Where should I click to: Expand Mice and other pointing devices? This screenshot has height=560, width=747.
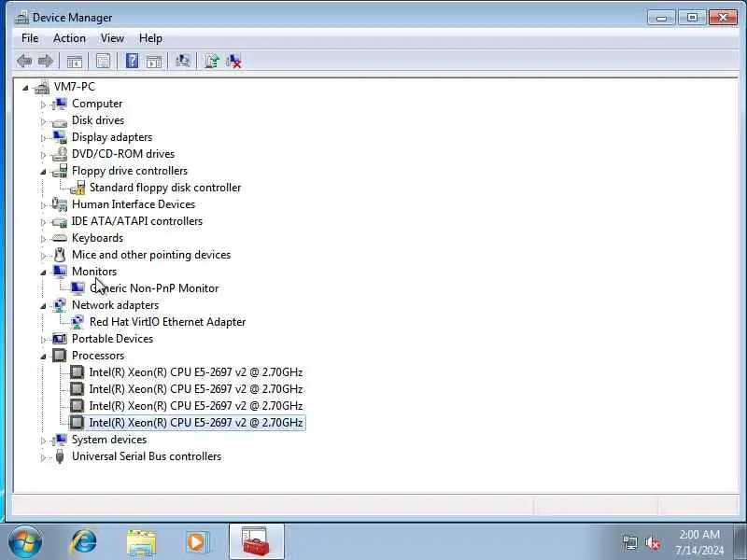pos(43,256)
